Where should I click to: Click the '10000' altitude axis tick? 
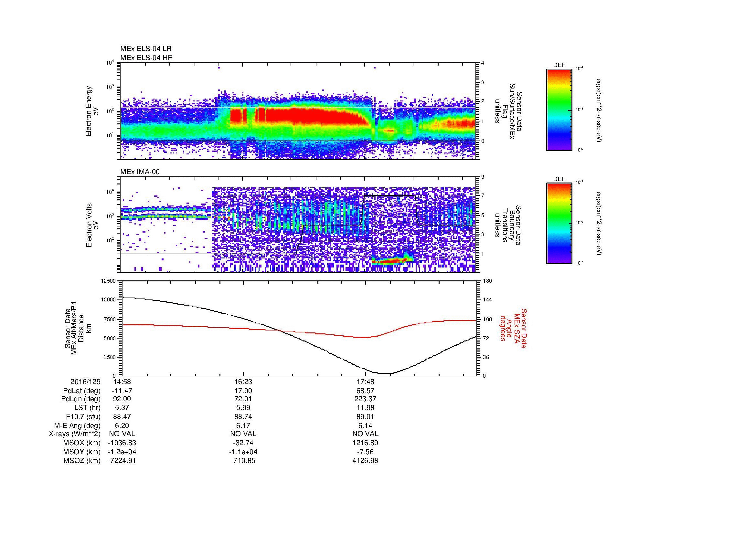pyautogui.click(x=109, y=300)
